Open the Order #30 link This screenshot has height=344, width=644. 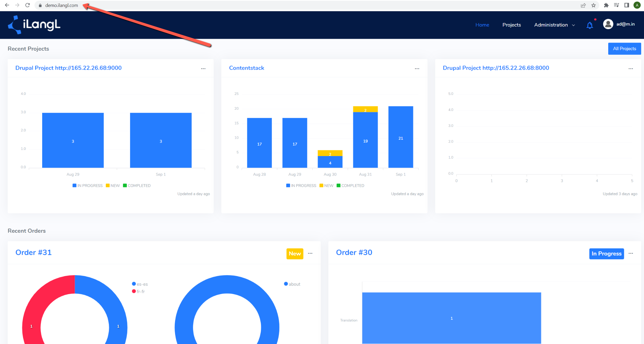coord(354,252)
